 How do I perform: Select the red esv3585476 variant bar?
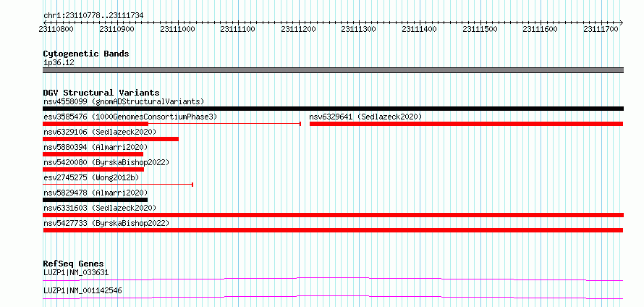(172, 124)
